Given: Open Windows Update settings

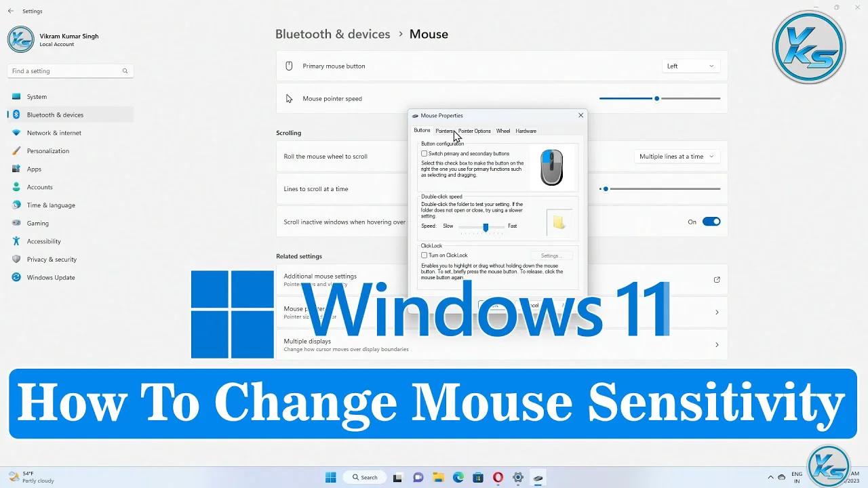Looking at the screenshot, I should [50, 277].
